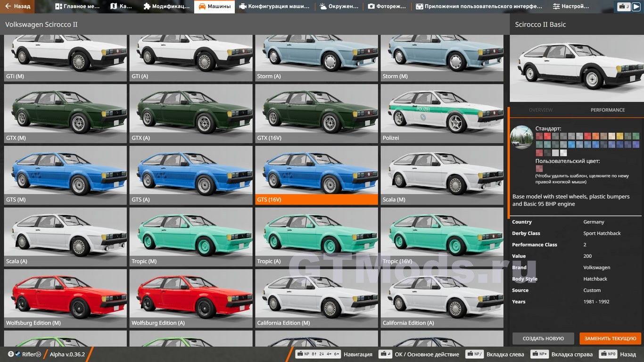Open the map (Карта) tab

click(122, 7)
